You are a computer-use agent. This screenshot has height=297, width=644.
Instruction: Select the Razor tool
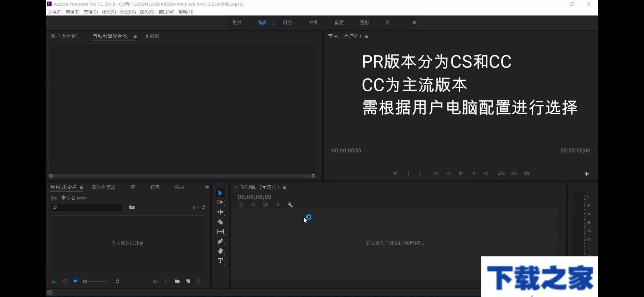coord(220,222)
